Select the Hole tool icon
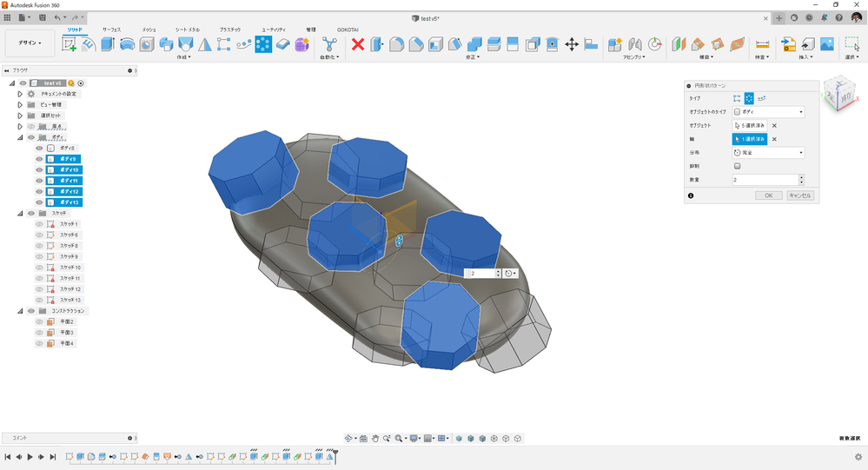Image resolution: width=868 pixels, height=470 pixels. point(147,44)
